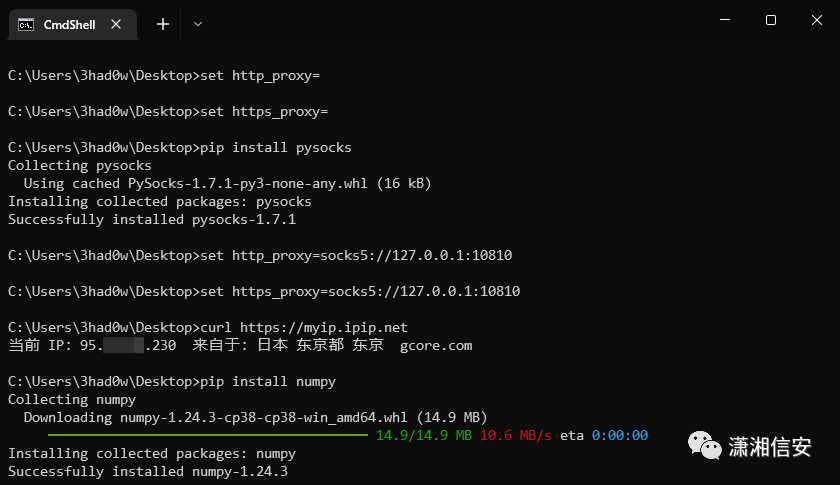Select the CmdShell tab label
Viewport: 840px width, 485px height.
tap(70, 25)
